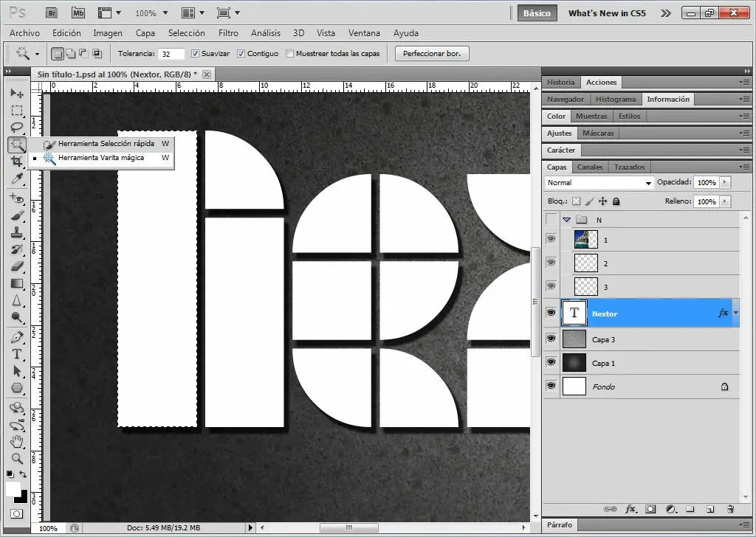Image resolution: width=756 pixels, height=537 pixels.
Task: Select the Move tool in the toolbox
Action: tap(16, 94)
